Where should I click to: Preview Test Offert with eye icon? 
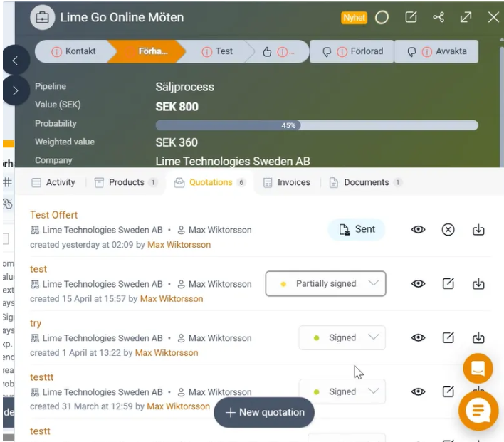[418, 229]
